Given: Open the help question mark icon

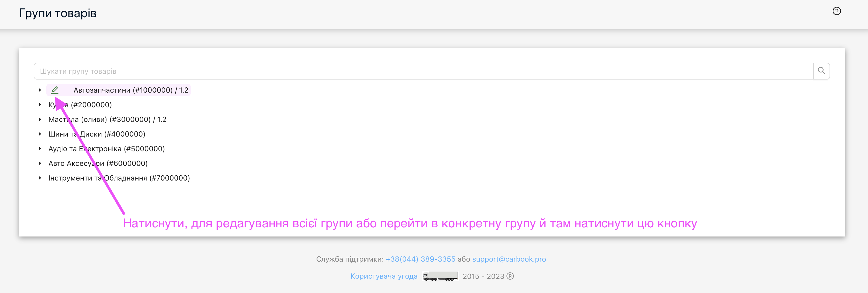Looking at the screenshot, I should coord(836,11).
